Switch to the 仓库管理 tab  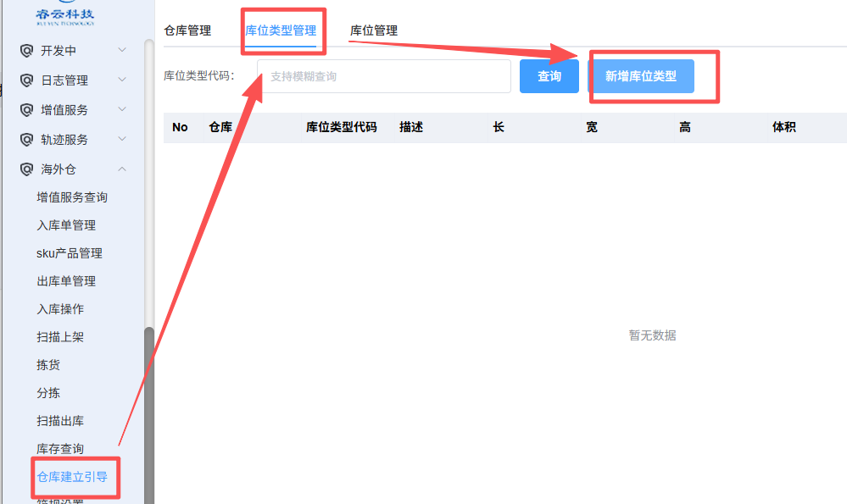[187, 30]
